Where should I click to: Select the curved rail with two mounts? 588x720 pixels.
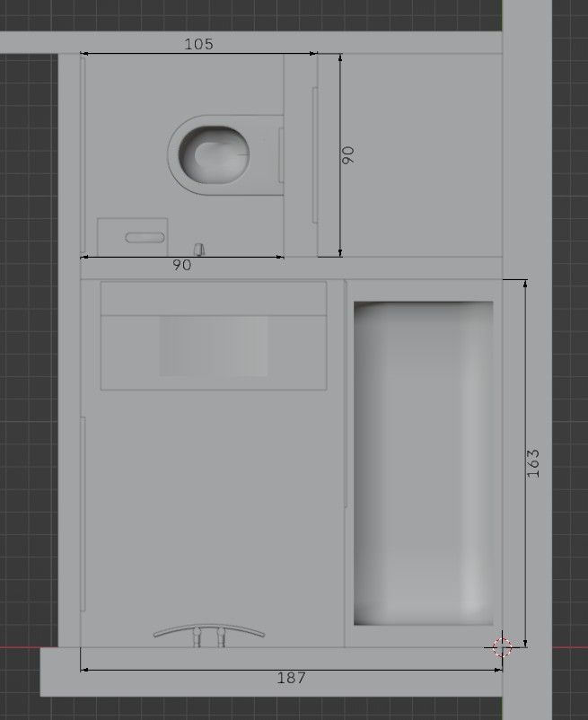(209, 635)
